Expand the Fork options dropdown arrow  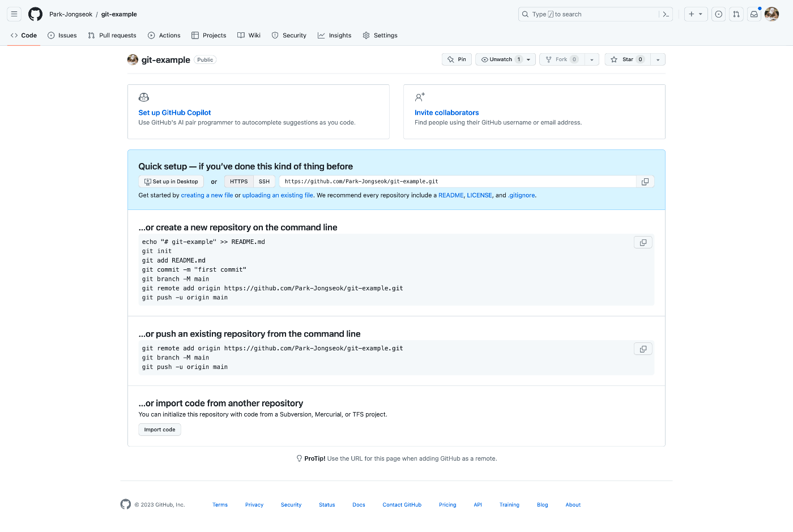click(x=591, y=59)
